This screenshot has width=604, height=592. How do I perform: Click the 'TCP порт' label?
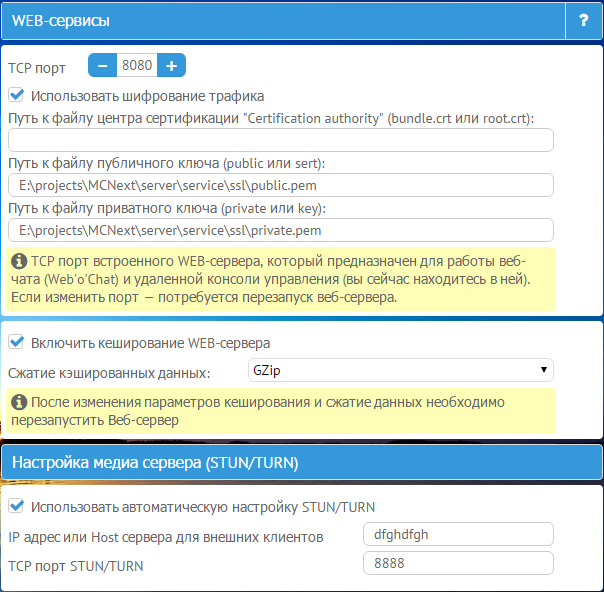tap(37, 68)
